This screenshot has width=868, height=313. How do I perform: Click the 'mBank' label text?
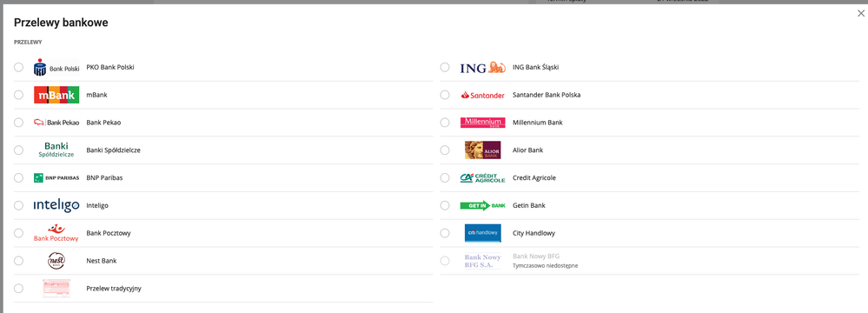96,95
